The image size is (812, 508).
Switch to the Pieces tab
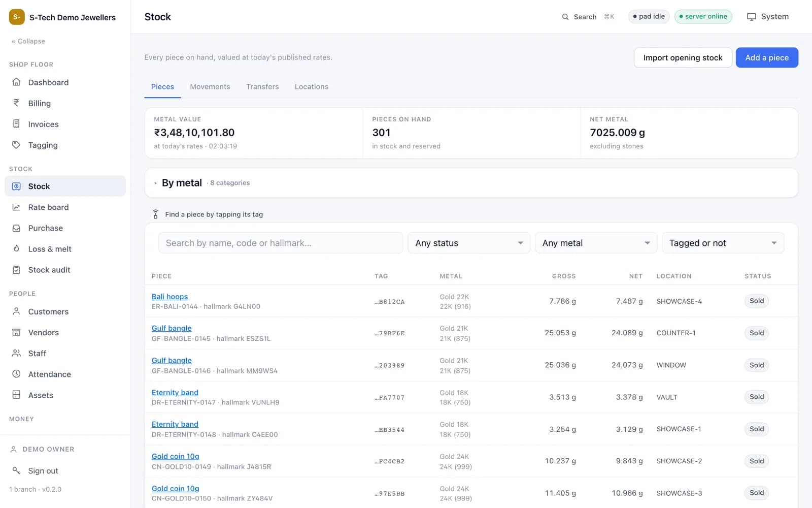pyautogui.click(x=162, y=87)
